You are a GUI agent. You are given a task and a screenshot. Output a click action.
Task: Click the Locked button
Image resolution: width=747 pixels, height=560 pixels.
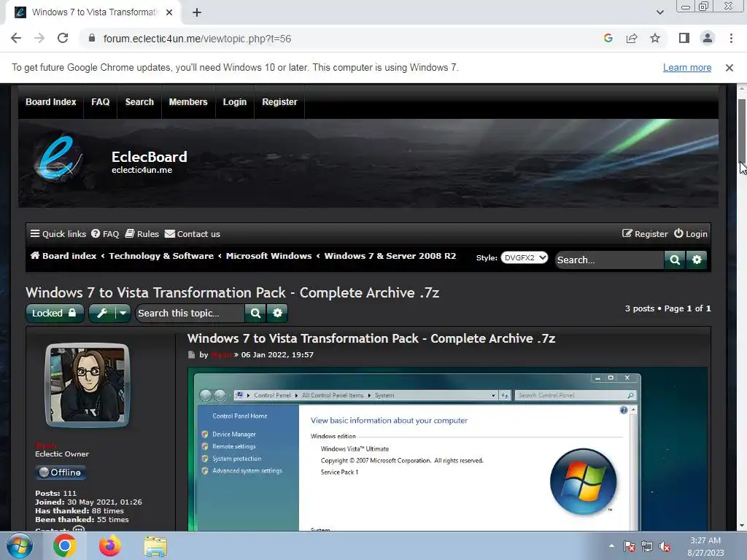tap(54, 313)
